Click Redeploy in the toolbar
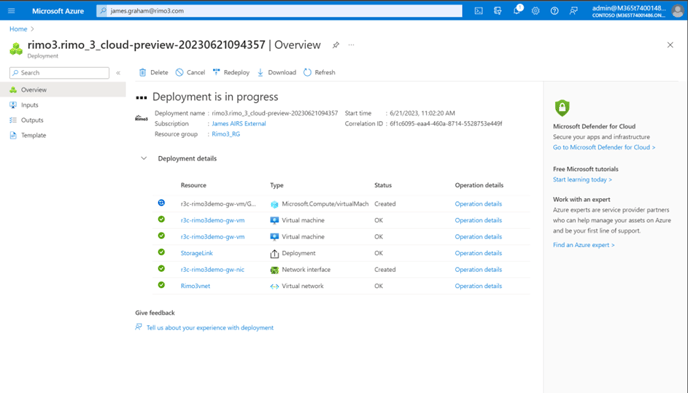The height and width of the screenshot is (393, 688). [231, 72]
